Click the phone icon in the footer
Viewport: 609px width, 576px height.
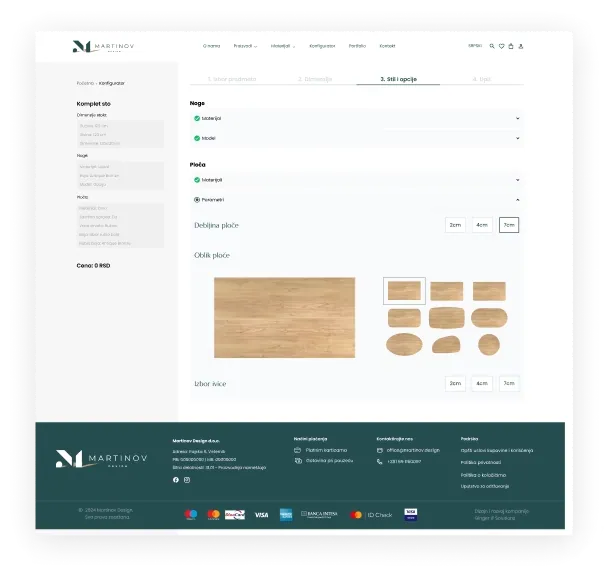coord(380,461)
